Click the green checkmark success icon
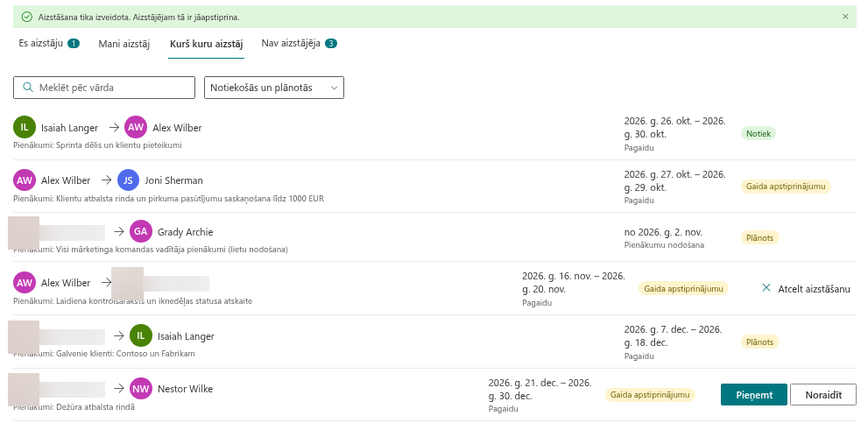This screenshot has height=430, width=868. click(26, 18)
